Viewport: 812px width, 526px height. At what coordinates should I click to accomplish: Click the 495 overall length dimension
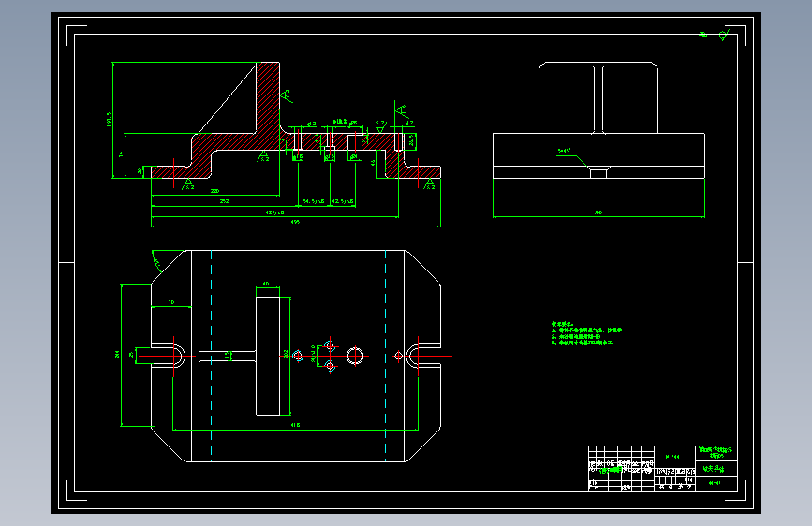point(295,222)
